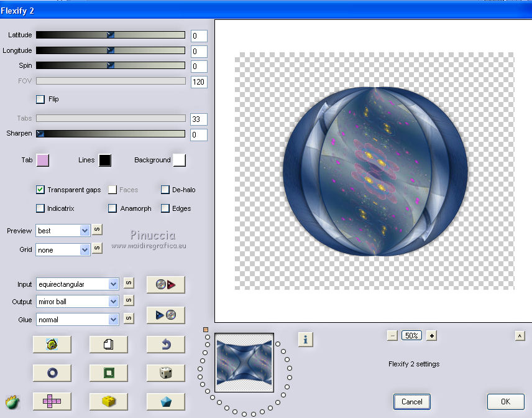
Task: Click the 'S' button beside Glue dropdown
Action: coord(129,318)
